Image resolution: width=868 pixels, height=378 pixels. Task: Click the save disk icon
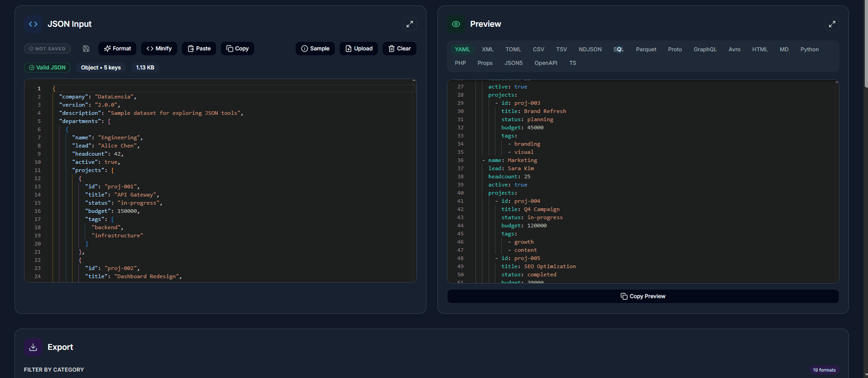point(86,49)
